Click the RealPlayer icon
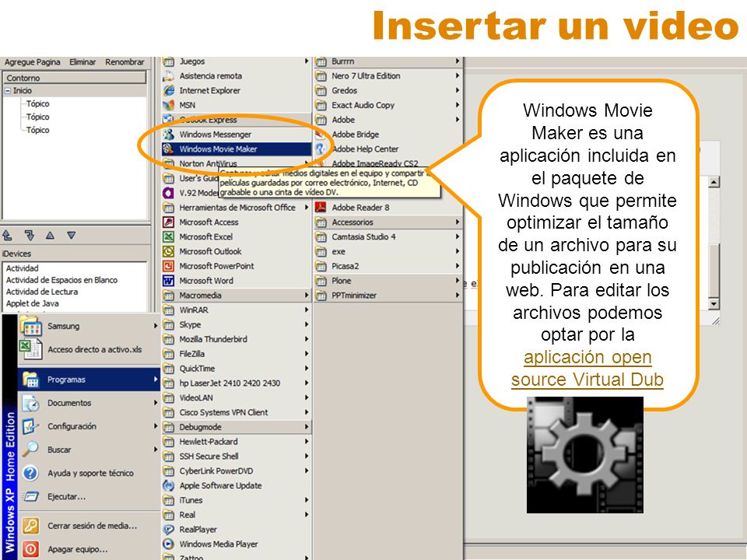Viewport: 747px width, 560px height. pyautogui.click(x=168, y=530)
